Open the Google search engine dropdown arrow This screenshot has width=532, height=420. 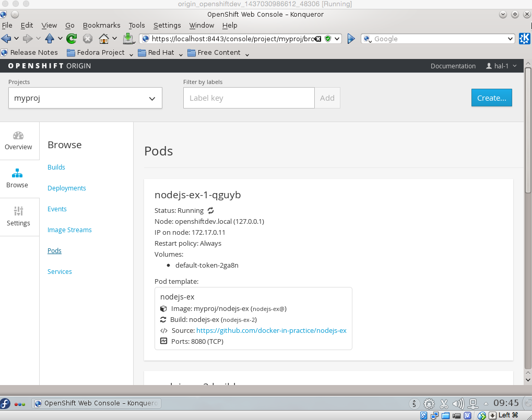[511, 39]
